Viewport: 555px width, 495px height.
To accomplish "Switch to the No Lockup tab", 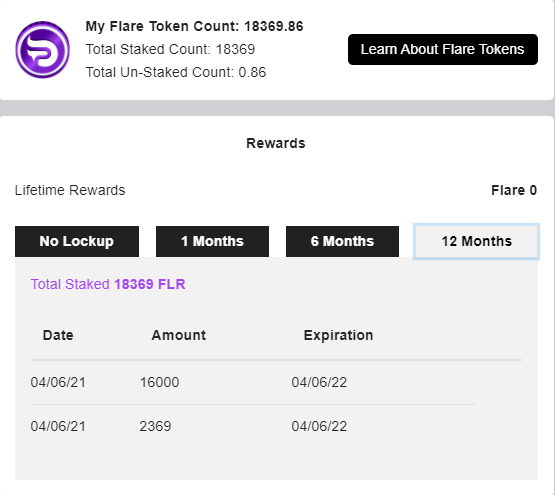I will tap(77, 241).
